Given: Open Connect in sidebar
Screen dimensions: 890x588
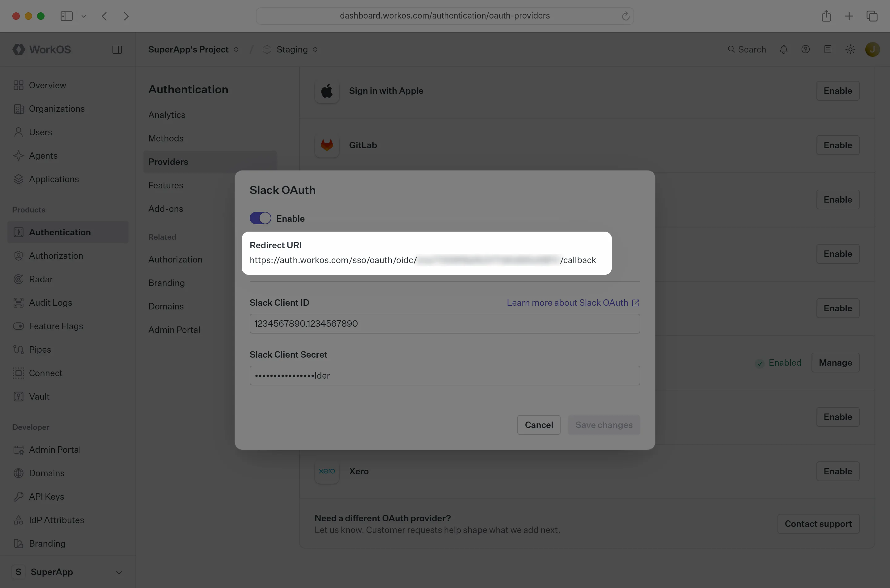Looking at the screenshot, I should tap(68, 373).
